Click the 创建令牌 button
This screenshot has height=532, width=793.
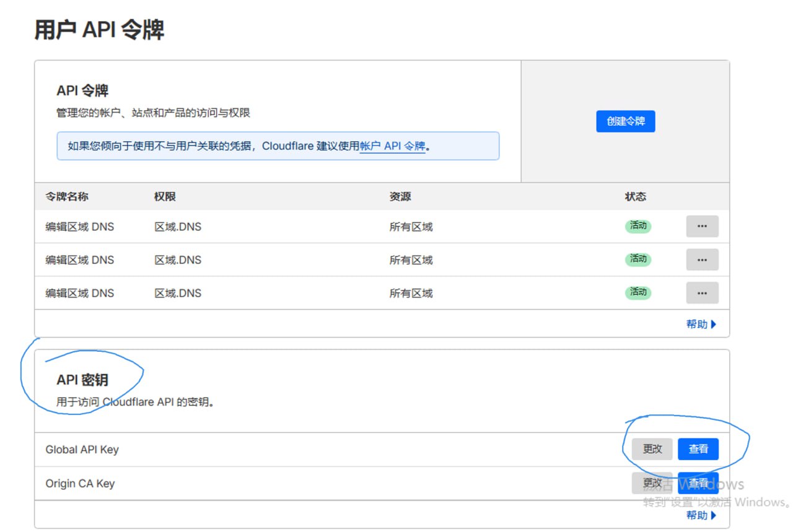tap(625, 121)
